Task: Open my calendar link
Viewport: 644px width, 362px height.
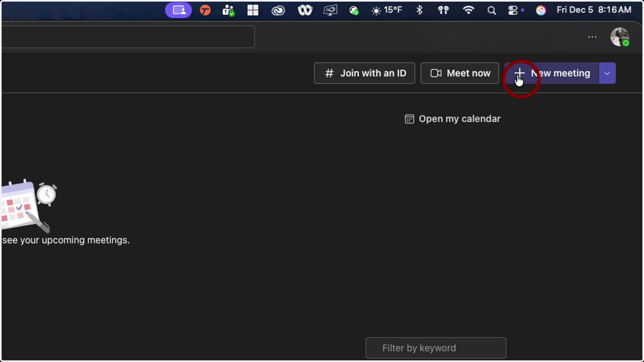Action: click(452, 119)
